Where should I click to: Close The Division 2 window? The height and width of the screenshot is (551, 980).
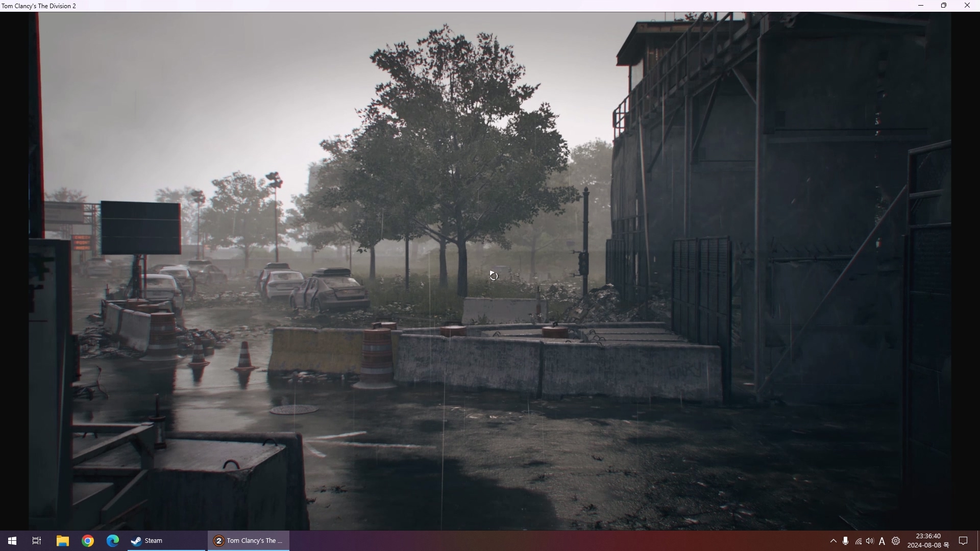tap(967, 6)
